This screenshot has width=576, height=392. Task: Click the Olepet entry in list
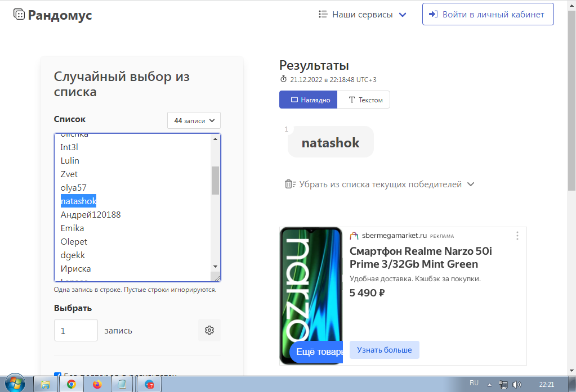coord(74,242)
